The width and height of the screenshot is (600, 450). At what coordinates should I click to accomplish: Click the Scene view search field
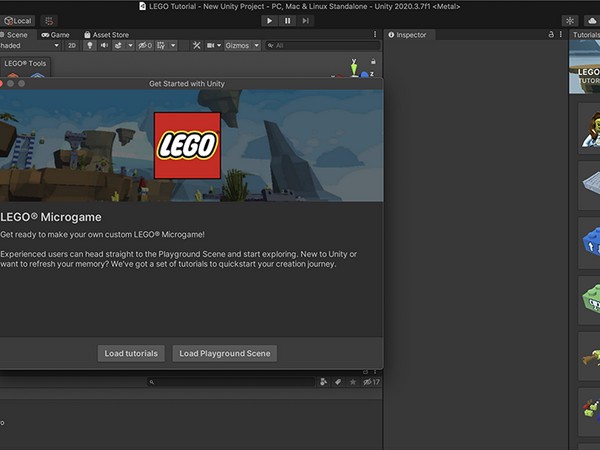click(x=310, y=45)
